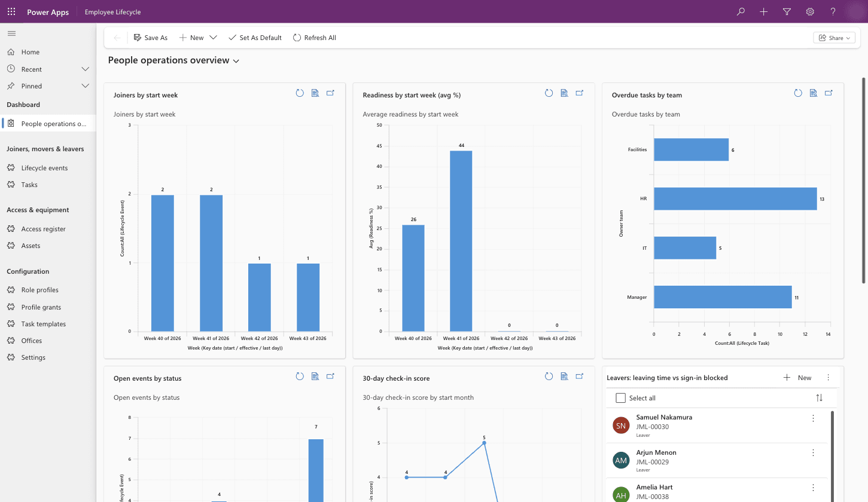Sort the Leavers list with the sort icon
The width and height of the screenshot is (868, 502).
[x=819, y=398]
